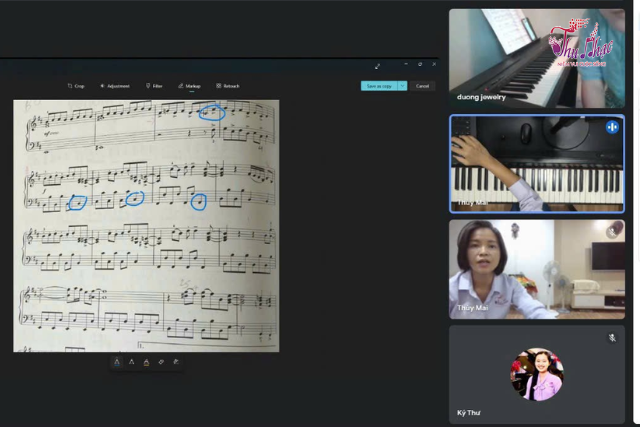This screenshot has height=427, width=640.
Task: Click the full screen expand arrows icon
Action: [x=378, y=66]
